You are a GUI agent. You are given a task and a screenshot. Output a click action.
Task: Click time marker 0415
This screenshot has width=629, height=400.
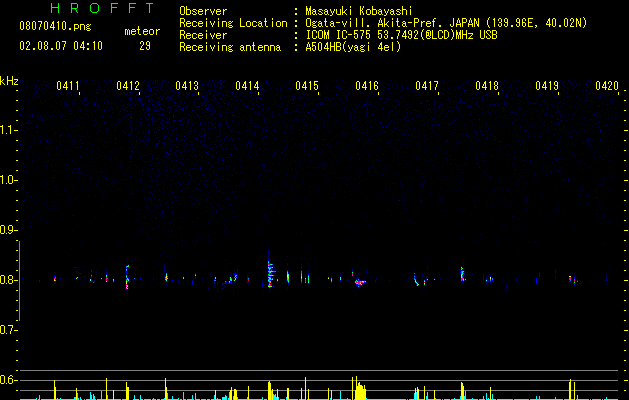pos(307,86)
